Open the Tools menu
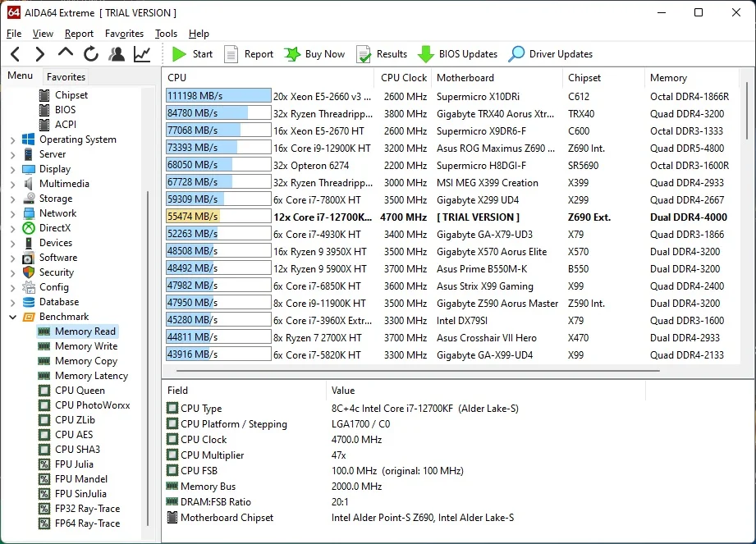The height and width of the screenshot is (544, 756). point(166,34)
